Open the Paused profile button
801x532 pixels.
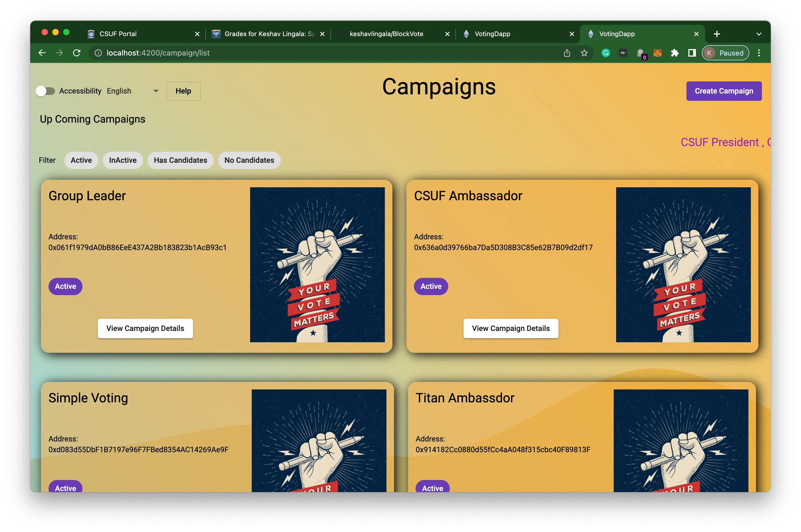pyautogui.click(x=725, y=53)
